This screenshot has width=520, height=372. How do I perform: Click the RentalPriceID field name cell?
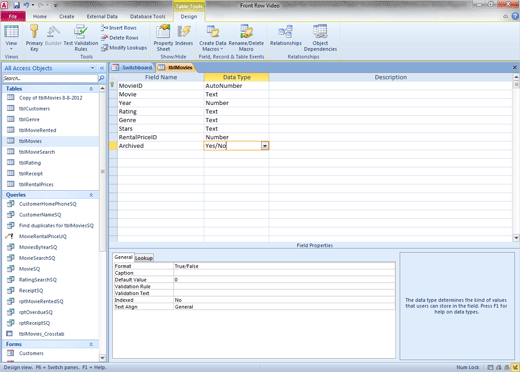[161, 137]
